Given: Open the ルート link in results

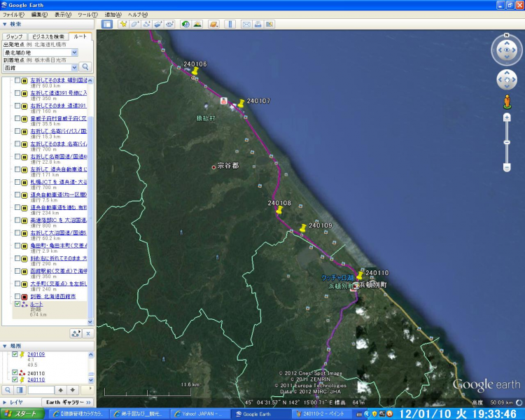Looking at the screenshot, I should [x=36, y=304].
